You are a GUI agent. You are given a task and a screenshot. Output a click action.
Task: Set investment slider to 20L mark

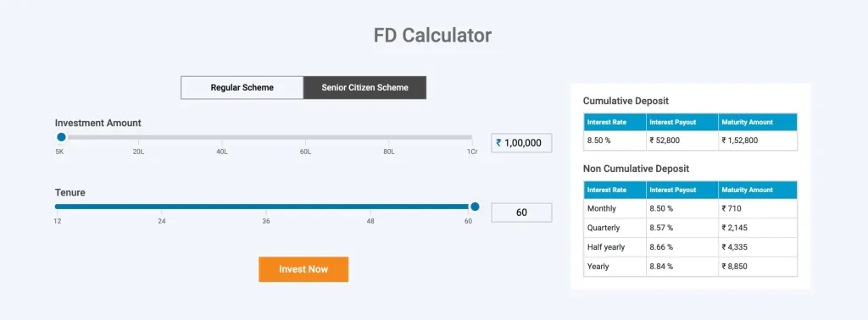[x=138, y=137]
